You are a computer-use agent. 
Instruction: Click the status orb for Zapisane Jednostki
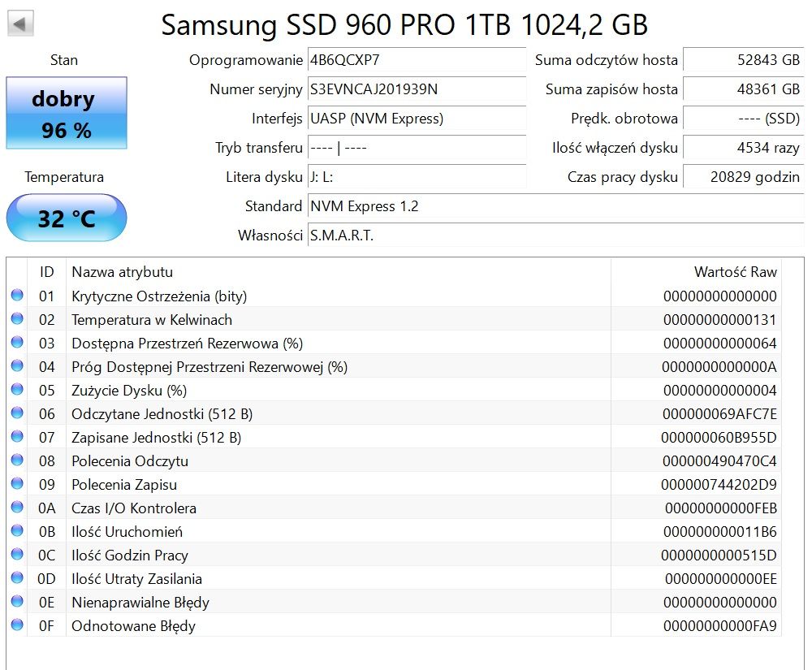click(x=17, y=436)
